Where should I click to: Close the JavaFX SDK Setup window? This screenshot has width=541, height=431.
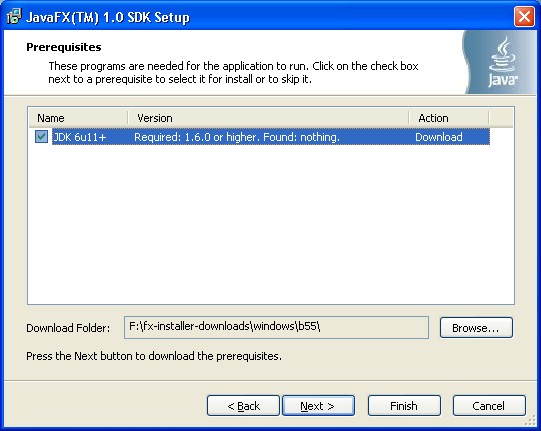(524, 16)
